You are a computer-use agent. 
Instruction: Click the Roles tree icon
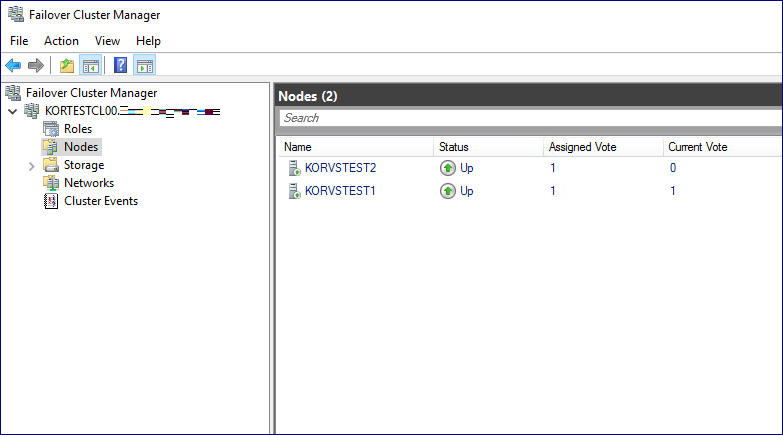[51, 129]
